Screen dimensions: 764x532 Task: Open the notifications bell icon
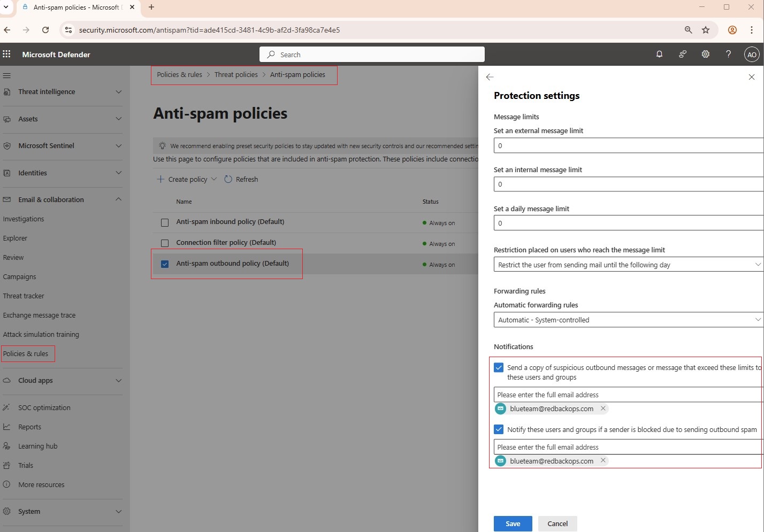coord(659,54)
